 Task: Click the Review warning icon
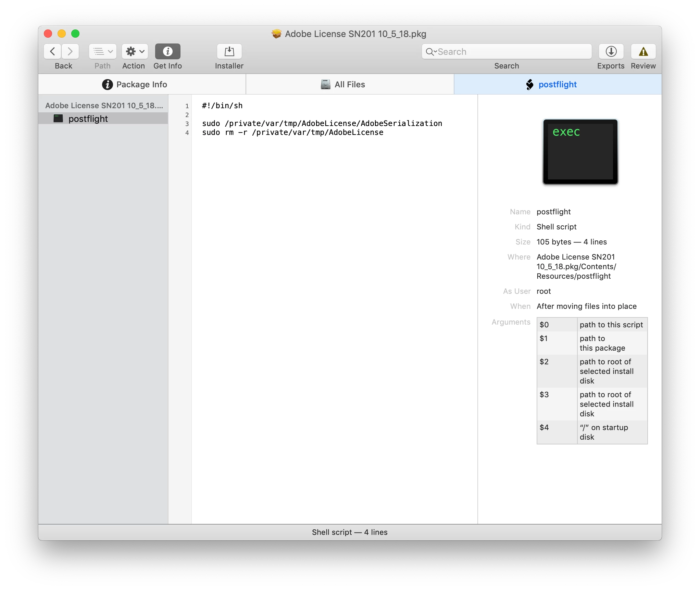coord(643,51)
